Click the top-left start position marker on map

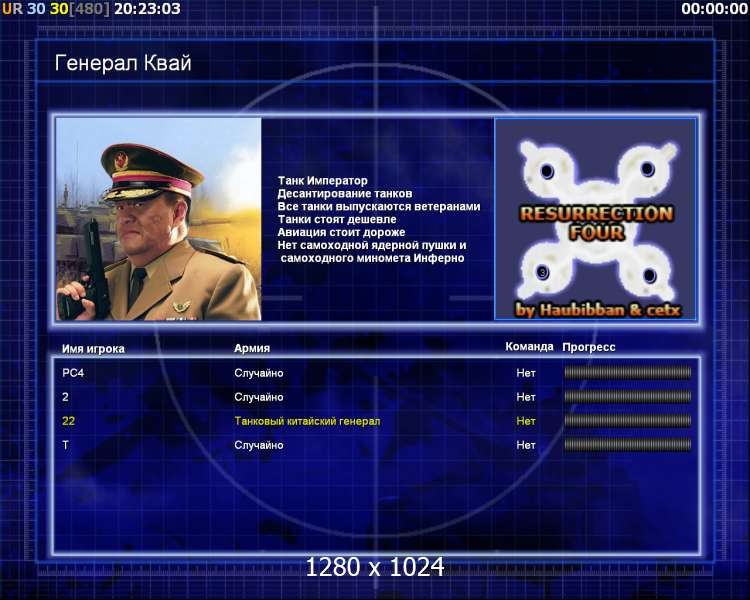pyautogui.click(x=547, y=171)
